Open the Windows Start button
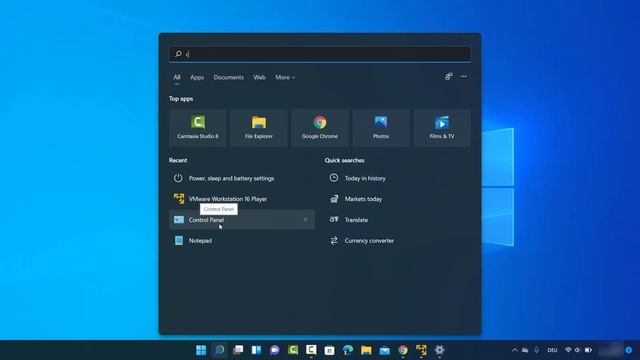 pyautogui.click(x=201, y=350)
